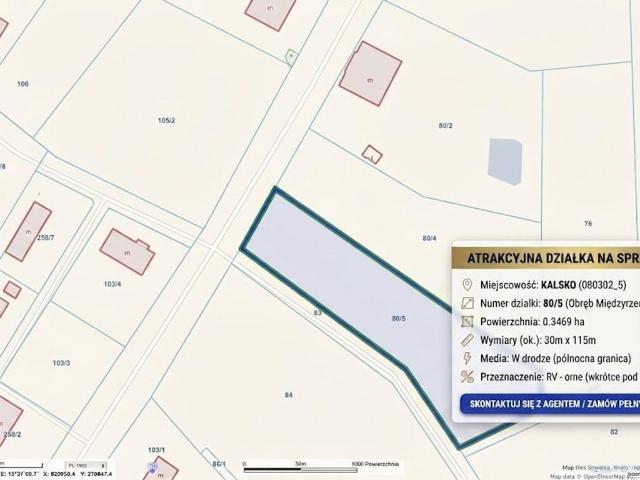Click the zoning icon beside Przeznaczenie
The height and width of the screenshot is (480, 640).
(467, 377)
